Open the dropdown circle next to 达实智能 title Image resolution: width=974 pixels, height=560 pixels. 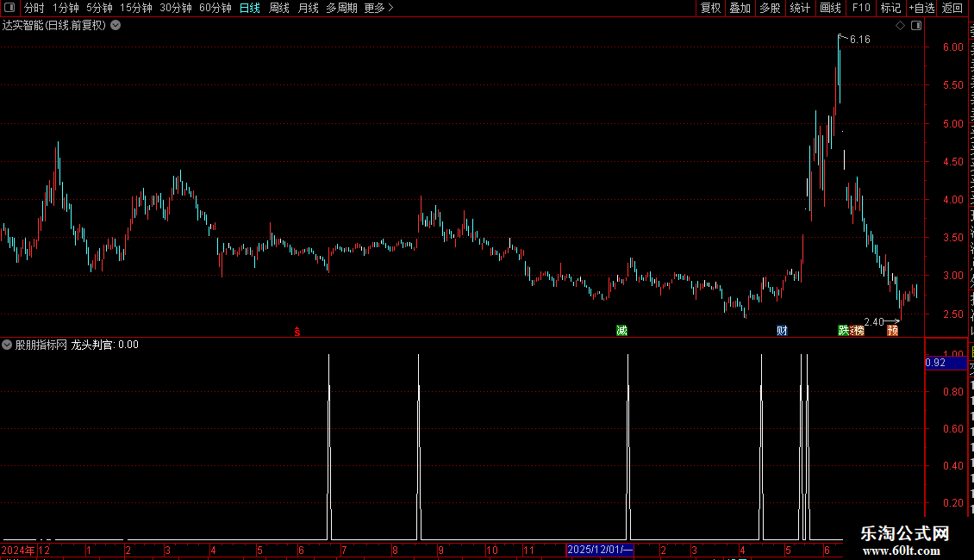116,26
